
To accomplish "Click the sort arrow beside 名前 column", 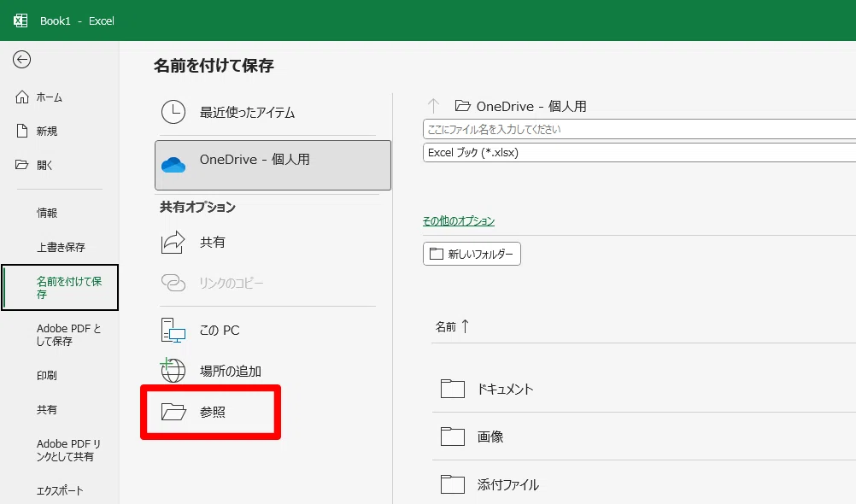I will pos(465,326).
